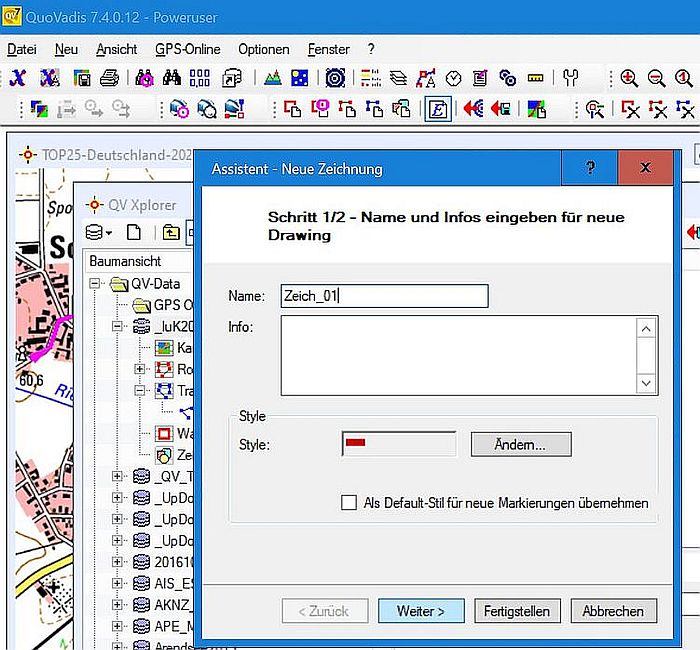Open the ? menu in menu bar
Image resolution: width=700 pixels, height=650 pixels.
371,49
